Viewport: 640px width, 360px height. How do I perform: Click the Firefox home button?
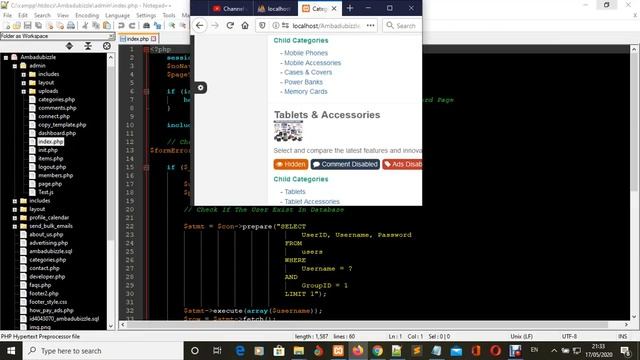pyautogui.click(x=245, y=25)
